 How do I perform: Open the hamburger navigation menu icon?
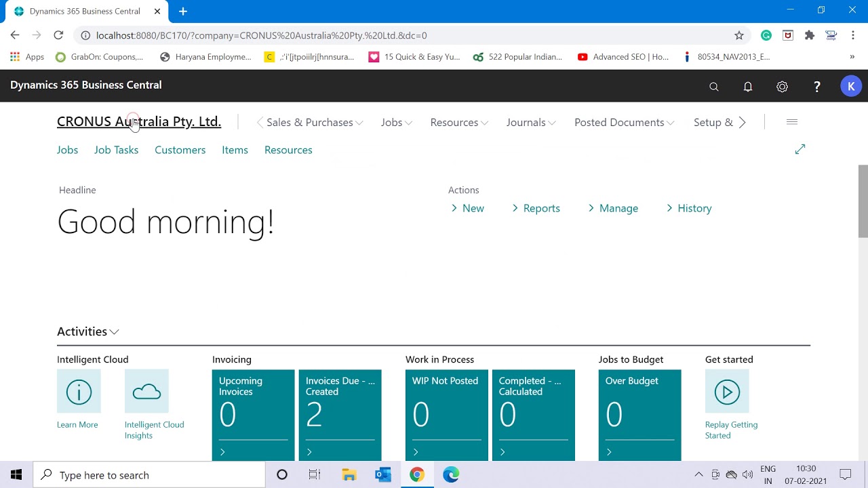[x=791, y=122]
